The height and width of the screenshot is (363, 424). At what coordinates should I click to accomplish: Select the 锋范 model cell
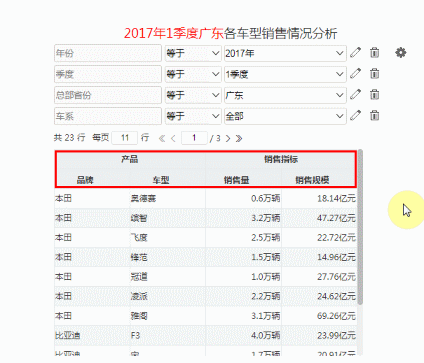click(x=167, y=257)
